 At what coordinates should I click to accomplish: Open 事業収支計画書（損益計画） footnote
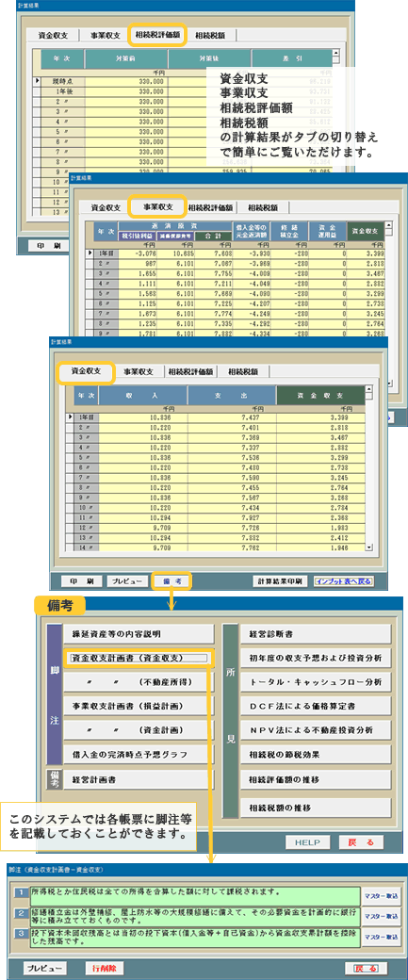pyautogui.click(x=139, y=706)
